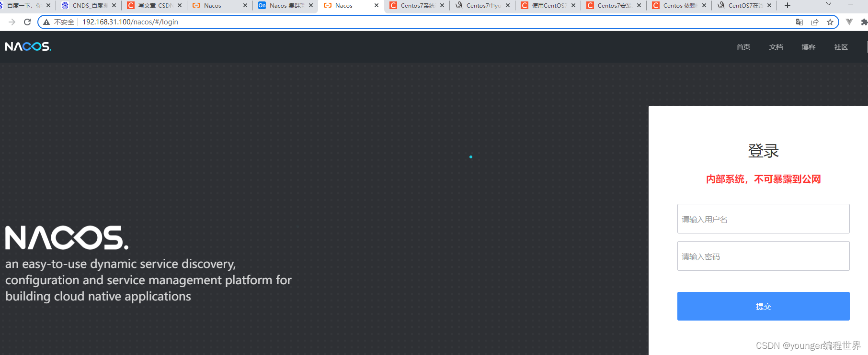Switch to the Centos 依赖 tab
The image size is (868, 355).
click(678, 6)
